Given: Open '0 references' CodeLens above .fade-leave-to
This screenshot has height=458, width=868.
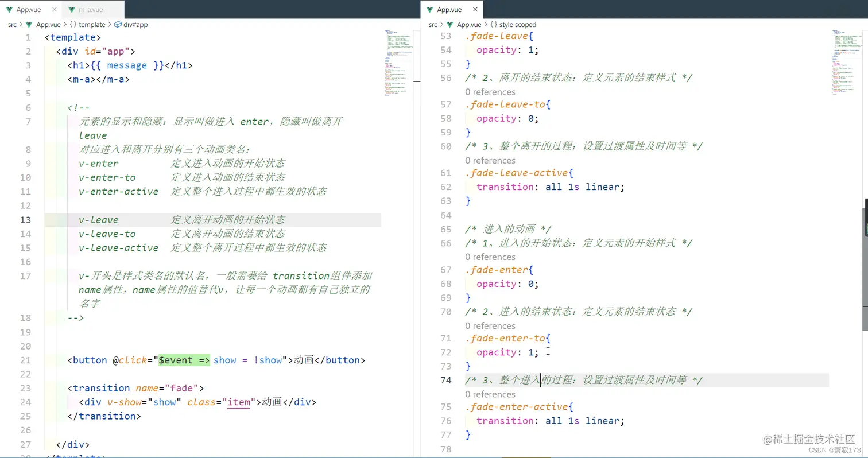Looking at the screenshot, I should pyautogui.click(x=490, y=92).
